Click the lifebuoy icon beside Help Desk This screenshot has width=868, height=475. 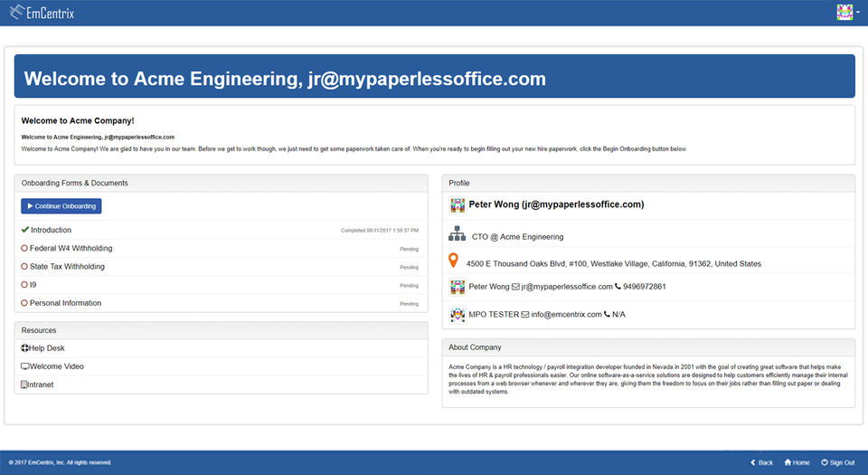[24, 348]
